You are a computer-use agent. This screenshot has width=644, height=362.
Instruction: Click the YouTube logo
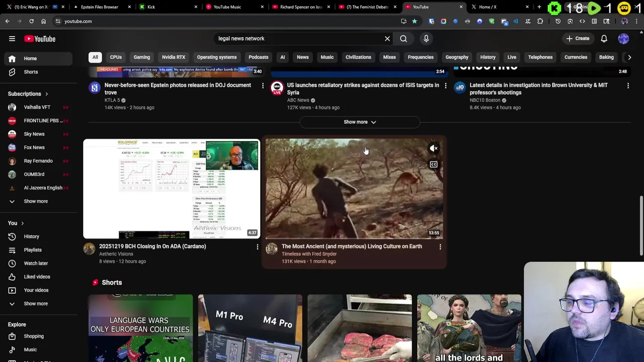point(40,39)
